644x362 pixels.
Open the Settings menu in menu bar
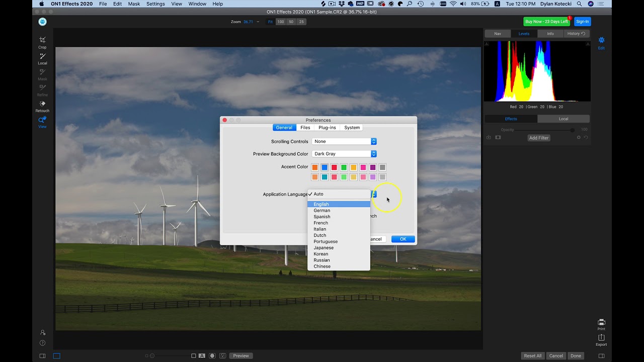point(155,4)
